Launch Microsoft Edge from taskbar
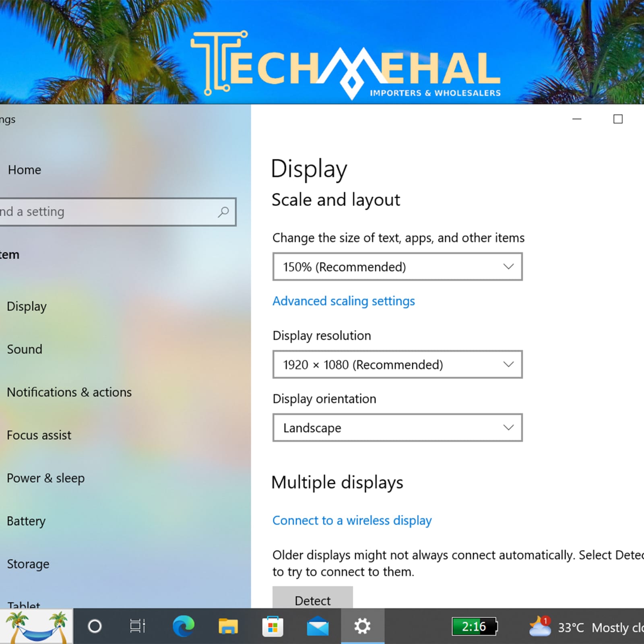The height and width of the screenshot is (644, 644). point(184,626)
